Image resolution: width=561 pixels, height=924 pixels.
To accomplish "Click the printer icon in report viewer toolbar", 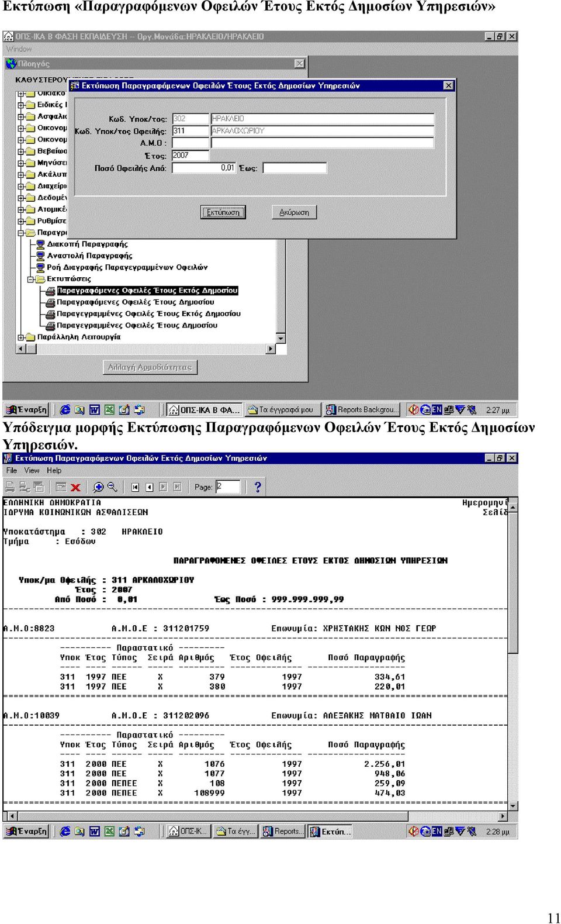I will point(10,487).
